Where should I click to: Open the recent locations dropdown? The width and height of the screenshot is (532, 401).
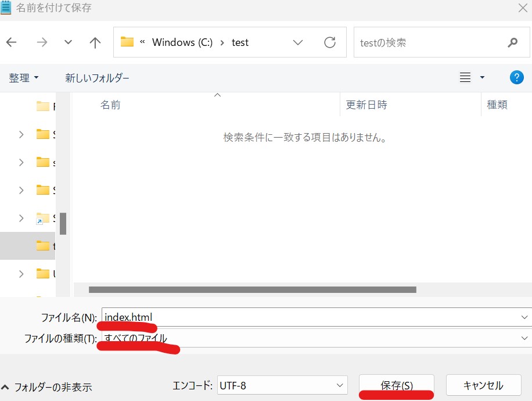[x=69, y=42]
